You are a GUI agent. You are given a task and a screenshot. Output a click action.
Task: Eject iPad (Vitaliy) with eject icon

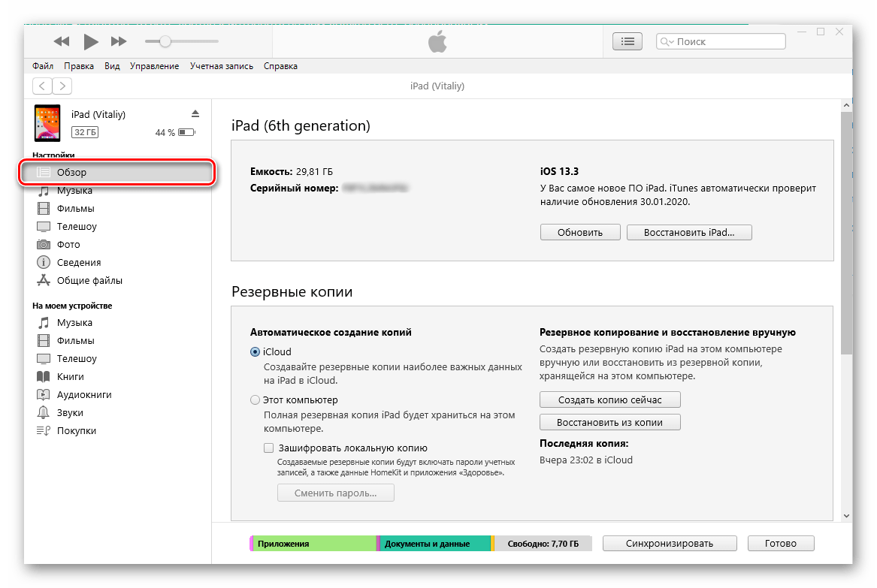click(195, 114)
